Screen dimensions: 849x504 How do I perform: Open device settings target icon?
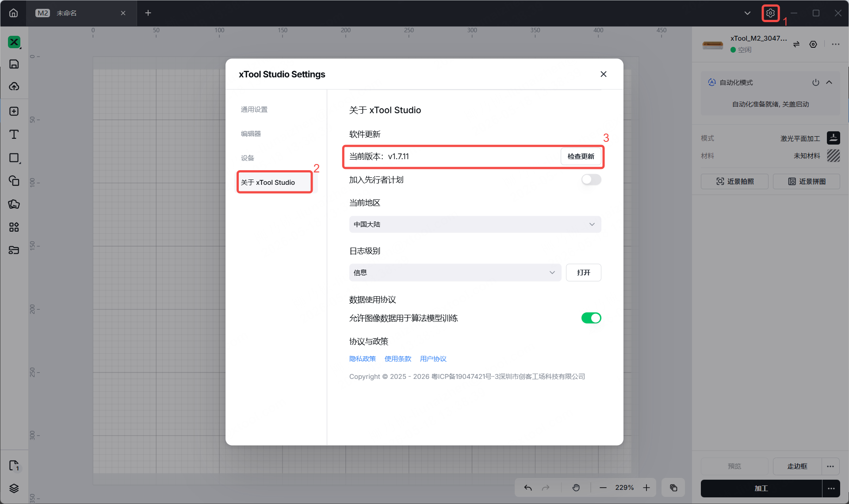pos(813,44)
